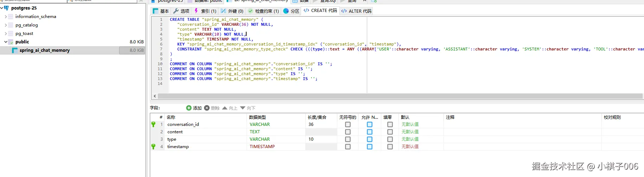This screenshot has width=644, height=177.
Task: Click the TEXT data type cell
Action: coord(276,132)
